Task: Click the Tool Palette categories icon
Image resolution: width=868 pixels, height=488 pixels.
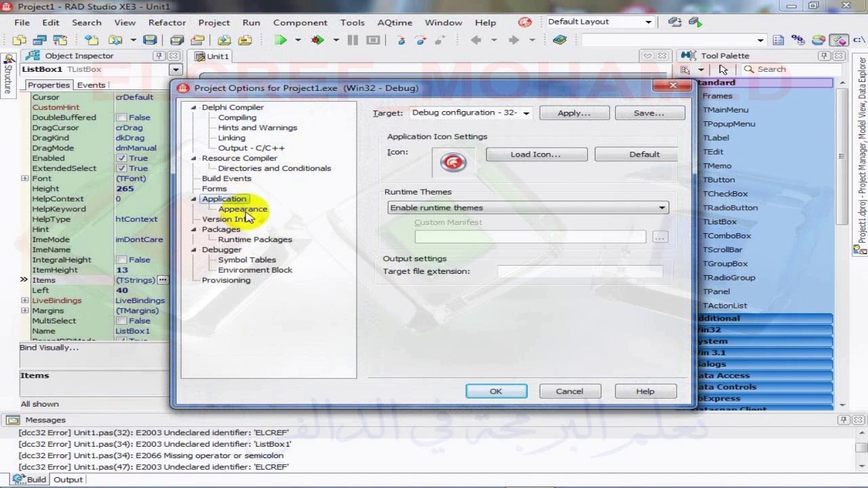Action: click(x=685, y=69)
